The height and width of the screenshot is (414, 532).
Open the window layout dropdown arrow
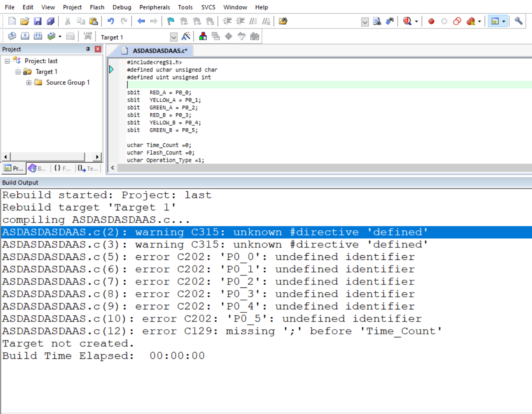503,21
